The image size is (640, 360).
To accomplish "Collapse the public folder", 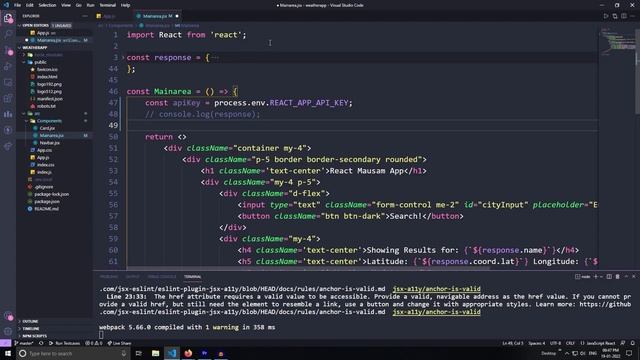I will (x=24, y=62).
